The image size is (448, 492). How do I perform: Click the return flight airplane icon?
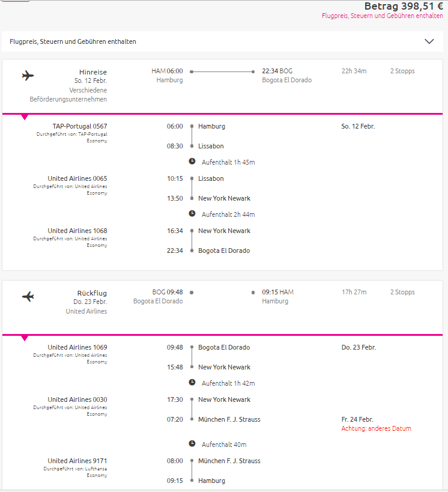[28, 297]
